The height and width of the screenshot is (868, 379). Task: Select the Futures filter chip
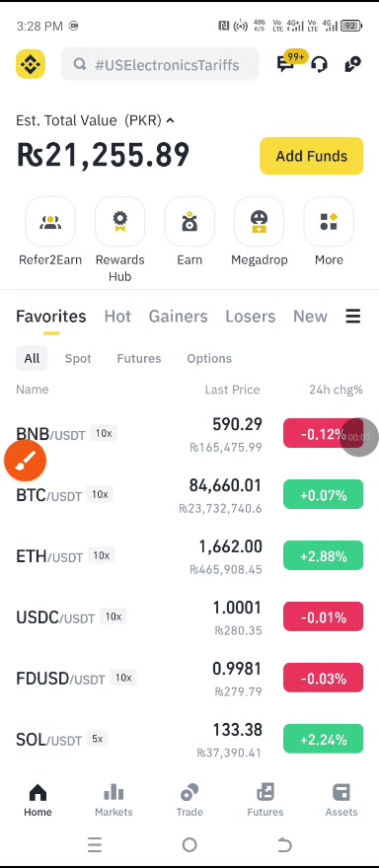pyautogui.click(x=139, y=358)
